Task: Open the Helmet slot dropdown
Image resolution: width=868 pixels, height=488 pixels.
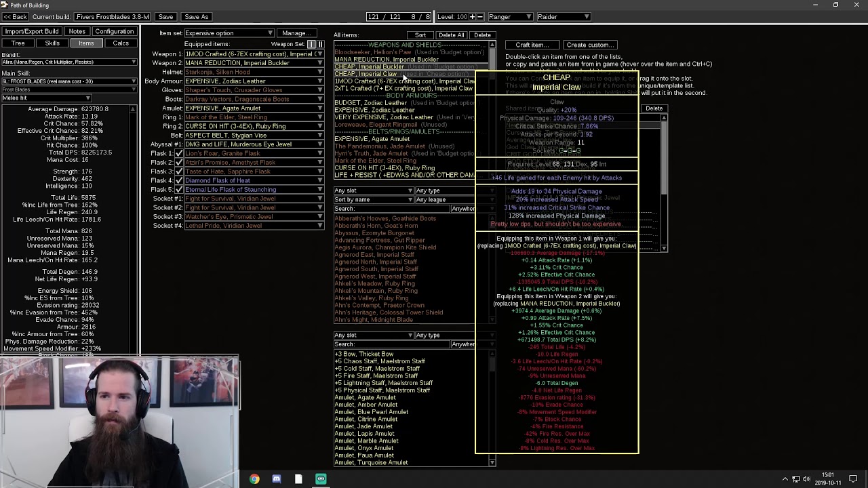Action: click(x=254, y=72)
